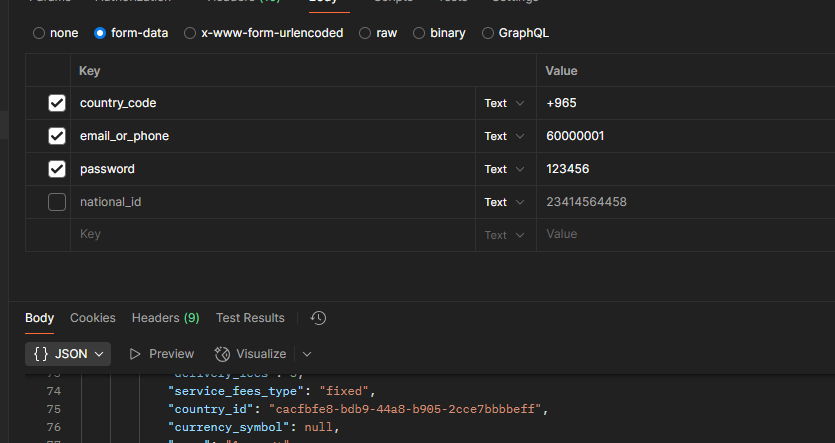The width and height of the screenshot is (835, 443).
Task: Select the x-www-form-urlencoded radio option
Action: [x=190, y=33]
